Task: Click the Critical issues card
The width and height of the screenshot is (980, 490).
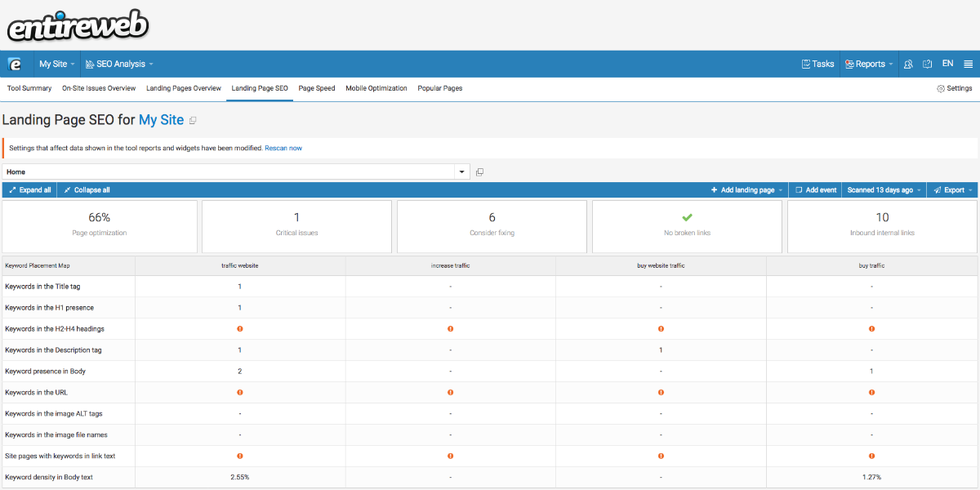Action: [x=296, y=226]
